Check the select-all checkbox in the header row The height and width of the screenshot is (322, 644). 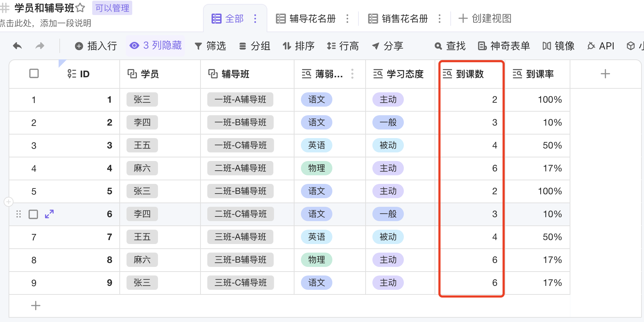coord(33,74)
